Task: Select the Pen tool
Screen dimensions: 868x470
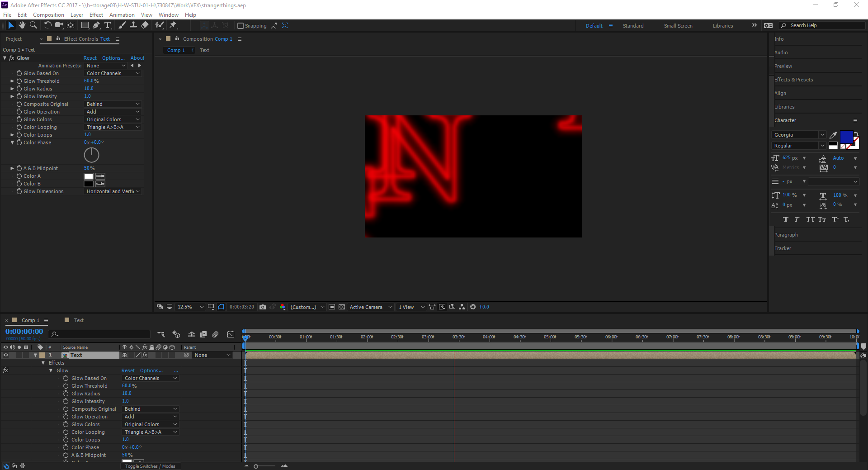Action: pyautogui.click(x=96, y=25)
